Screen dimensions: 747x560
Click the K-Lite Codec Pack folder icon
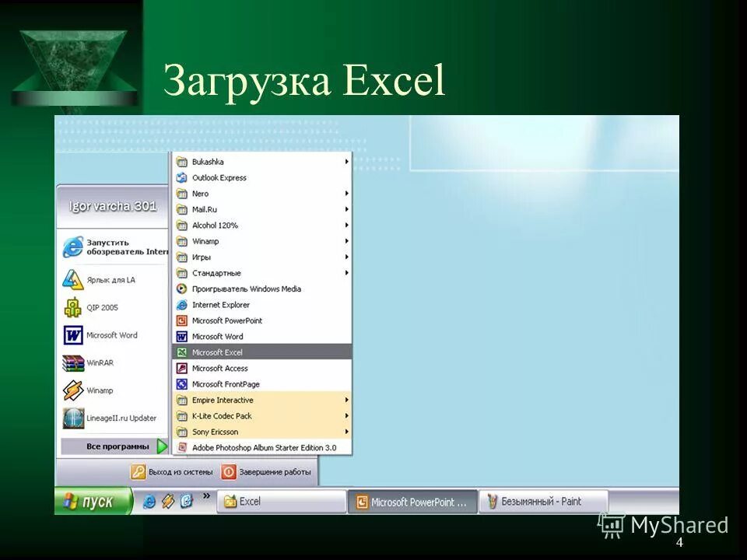(x=181, y=415)
